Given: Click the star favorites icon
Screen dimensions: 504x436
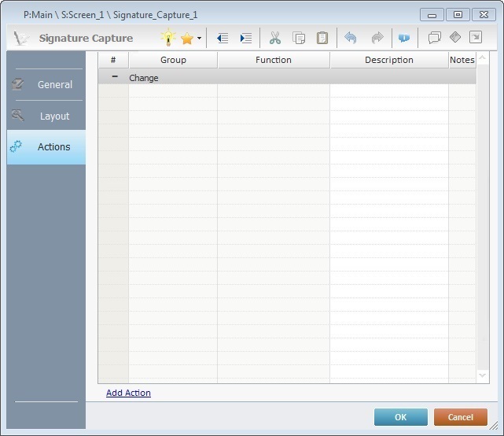Looking at the screenshot, I should (x=187, y=38).
